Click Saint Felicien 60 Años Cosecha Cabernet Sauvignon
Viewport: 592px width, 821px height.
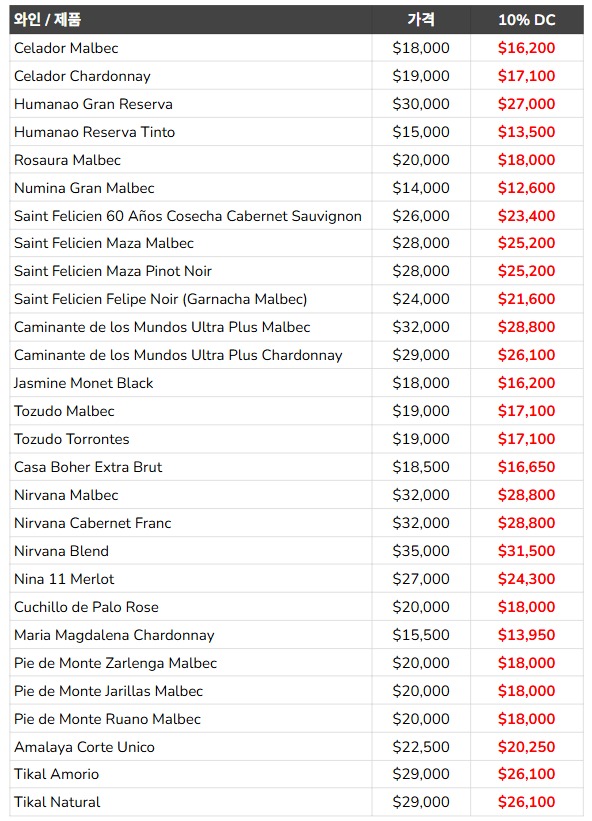[x=188, y=216]
